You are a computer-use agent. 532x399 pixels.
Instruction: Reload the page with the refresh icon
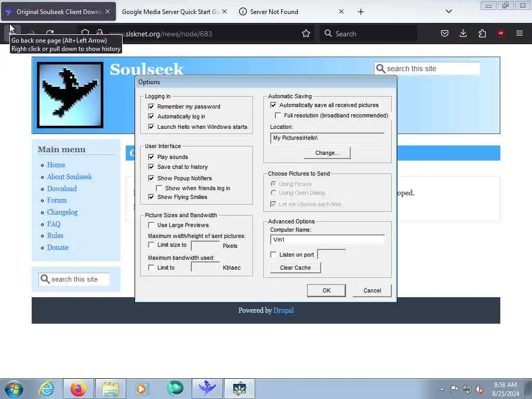pyautogui.click(x=50, y=33)
